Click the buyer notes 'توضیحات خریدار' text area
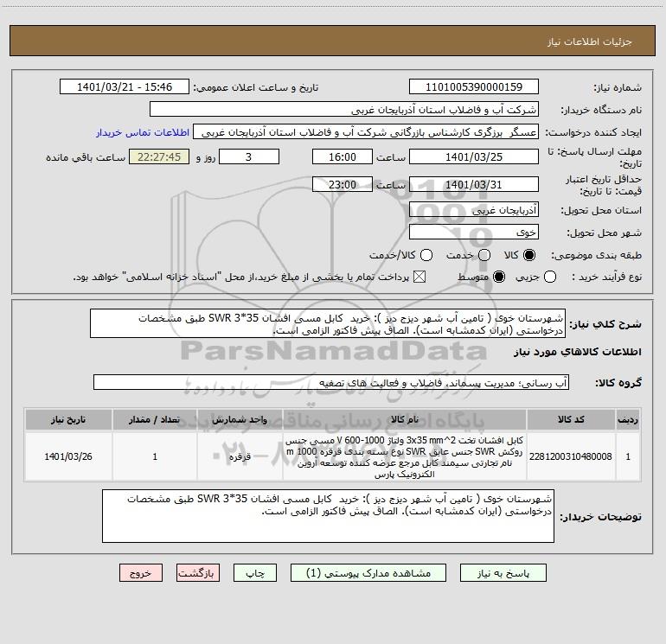Viewport: 666px width, 644px height. point(329,516)
